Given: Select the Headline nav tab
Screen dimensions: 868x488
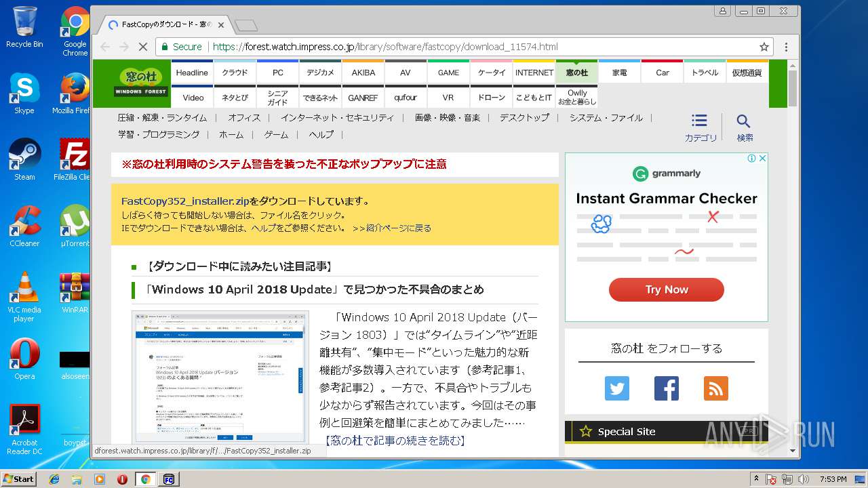Looking at the screenshot, I should pyautogui.click(x=192, y=73).
